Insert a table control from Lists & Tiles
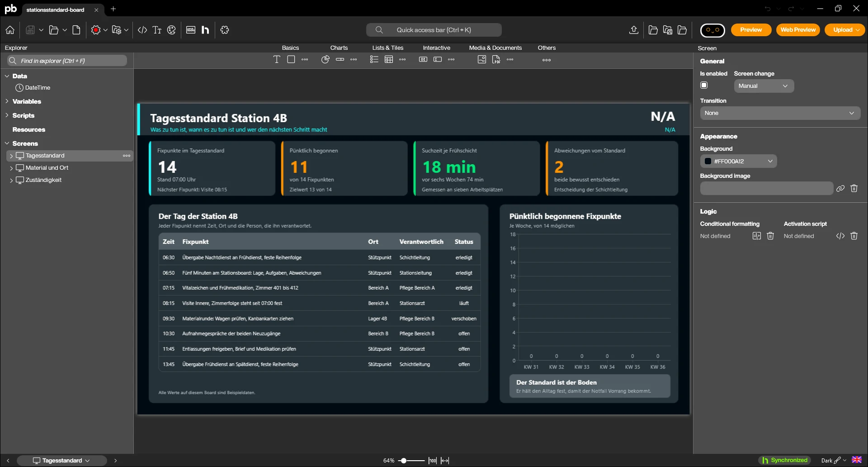The height and width of the screenshot is (467, 868). [389, 59]
